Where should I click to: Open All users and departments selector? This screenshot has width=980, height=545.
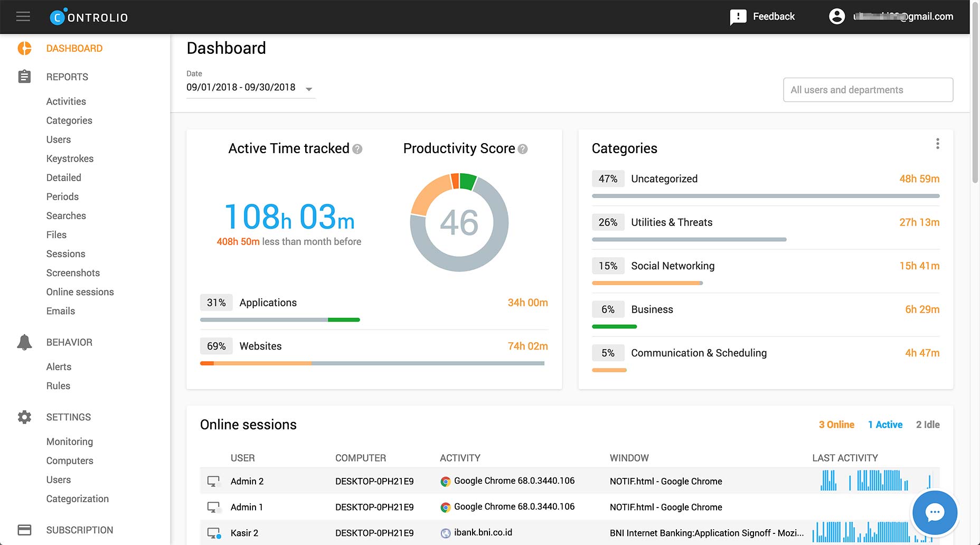pyautogui.click(x=868, y=90)
